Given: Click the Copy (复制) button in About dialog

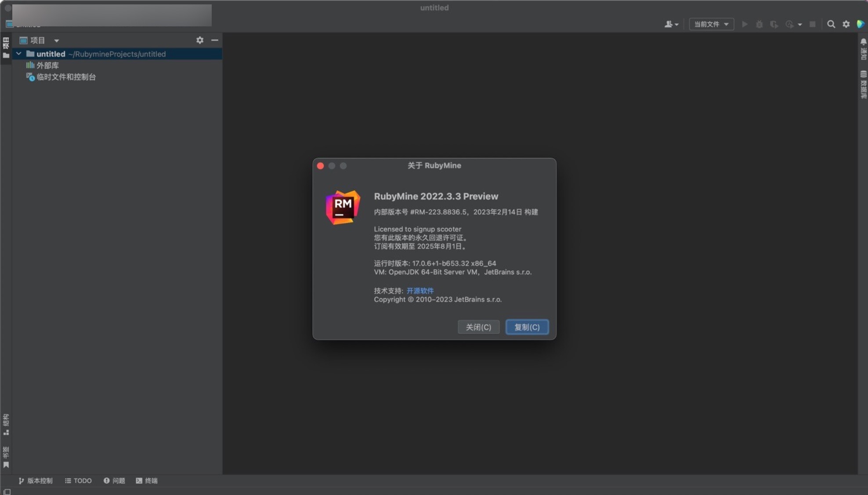Looking at the screenshot, I should tap(527, 327).
